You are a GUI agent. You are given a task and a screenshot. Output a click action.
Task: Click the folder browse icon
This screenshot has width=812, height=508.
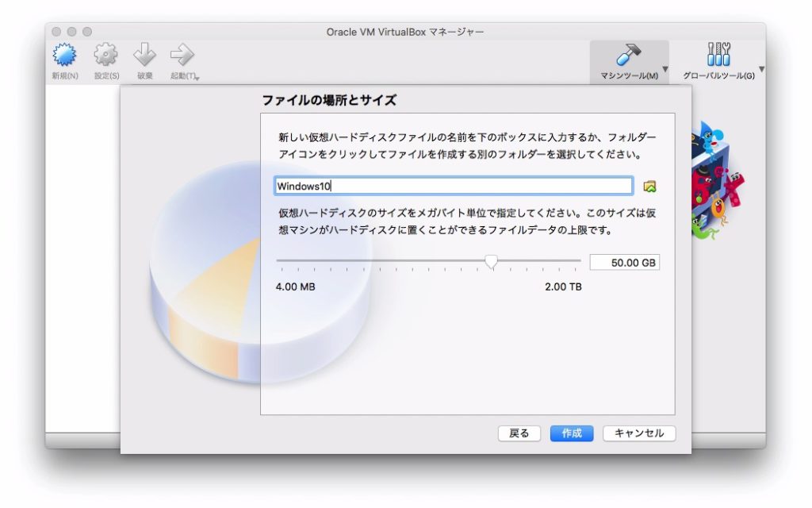[649, 187]
